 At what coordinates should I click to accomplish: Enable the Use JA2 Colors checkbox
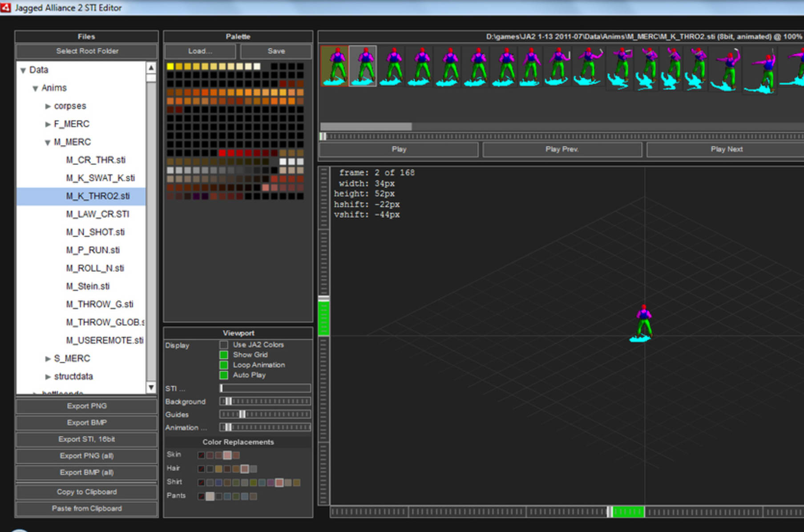[x=224, y=345]
